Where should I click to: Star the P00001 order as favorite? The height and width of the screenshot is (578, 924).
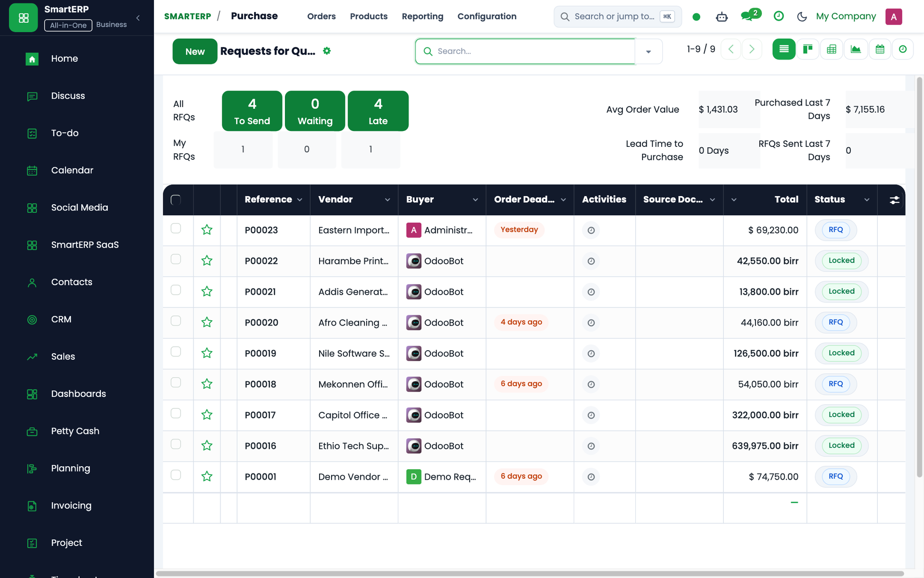pos(207,476)
